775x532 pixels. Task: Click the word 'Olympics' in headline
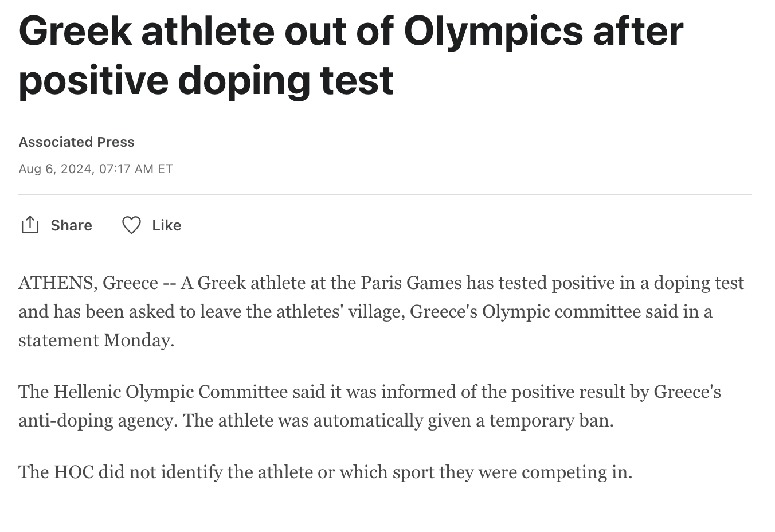[493, 32]
